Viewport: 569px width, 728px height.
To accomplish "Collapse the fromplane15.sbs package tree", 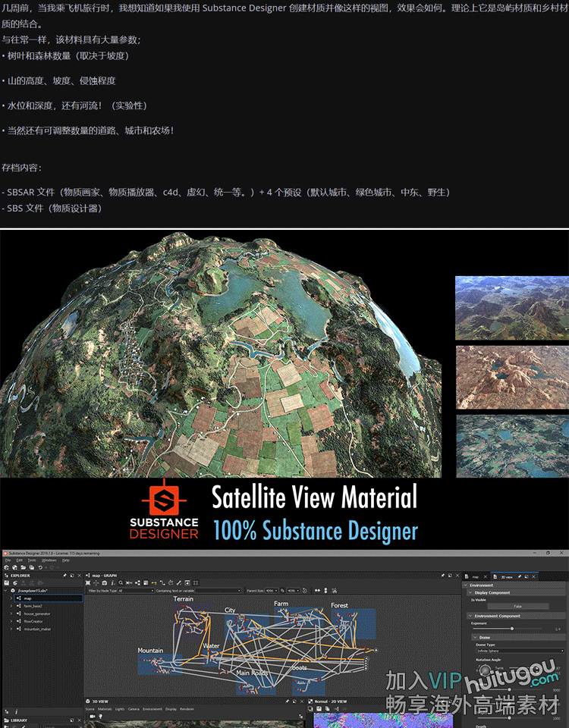I will coord(5,591).
